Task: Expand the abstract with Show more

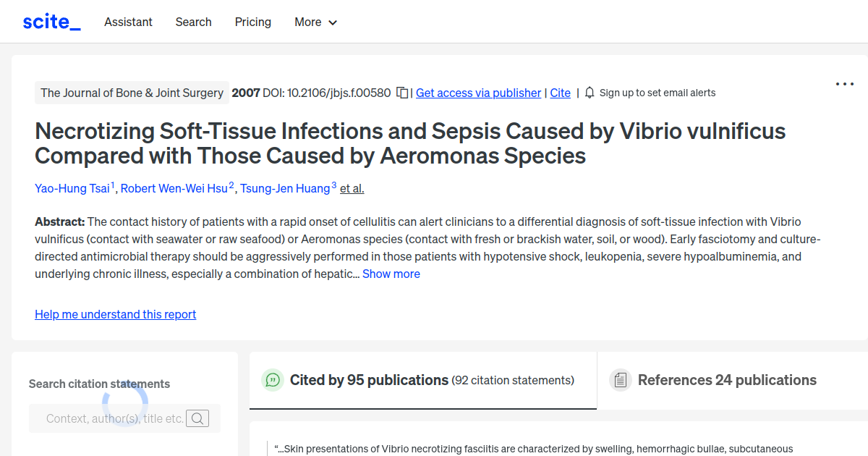Action: coord(391,274)
